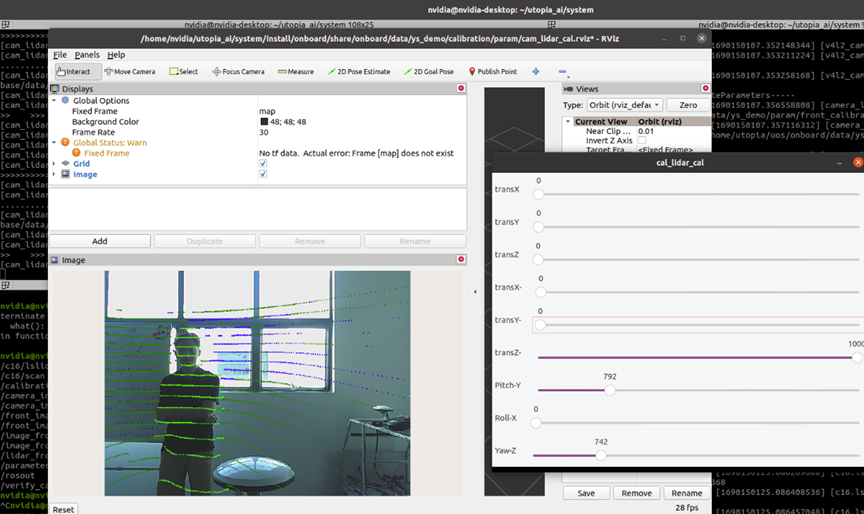The image size is (864, 514).
Task: Click the Global Options gear icon
Action: (x=66, y=100)
